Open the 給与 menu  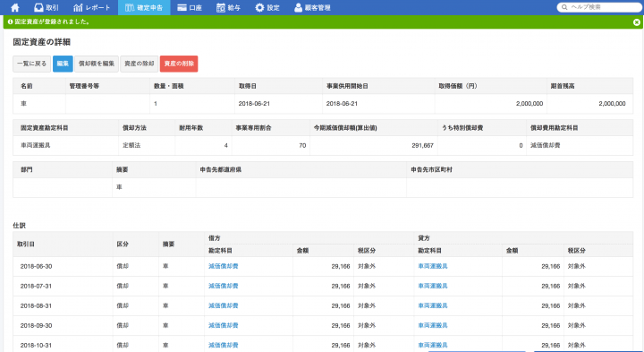(228, 7)
